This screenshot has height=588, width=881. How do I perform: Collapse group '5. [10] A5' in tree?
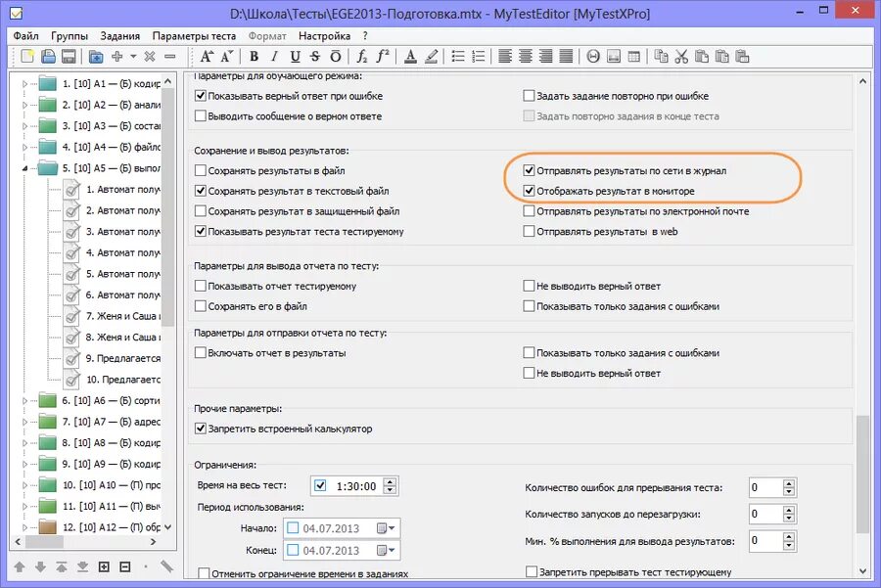24,168
